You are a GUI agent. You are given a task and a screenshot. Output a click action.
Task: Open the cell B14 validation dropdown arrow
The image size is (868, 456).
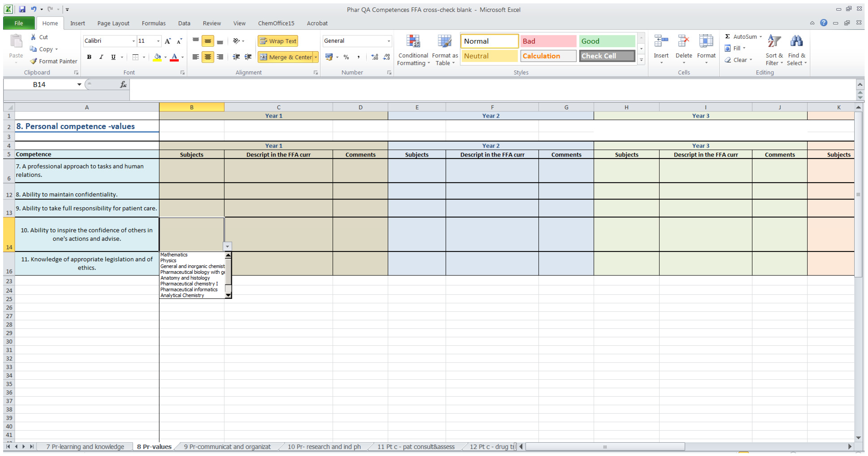point(227,246)
